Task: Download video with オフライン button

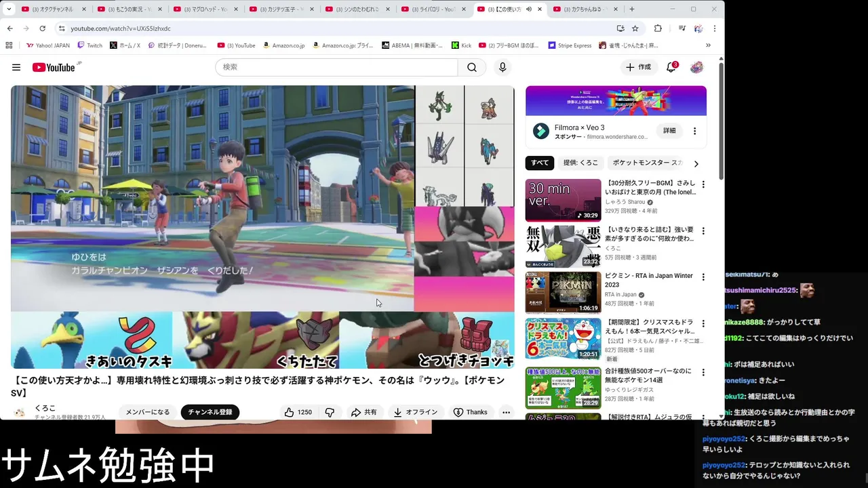Action: pyautogui.click(x=416, y=412)
